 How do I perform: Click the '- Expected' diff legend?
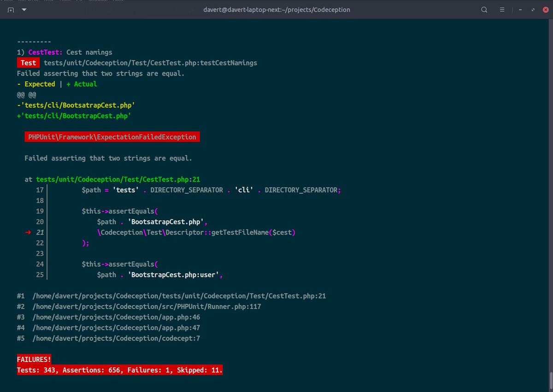(36, 84)
